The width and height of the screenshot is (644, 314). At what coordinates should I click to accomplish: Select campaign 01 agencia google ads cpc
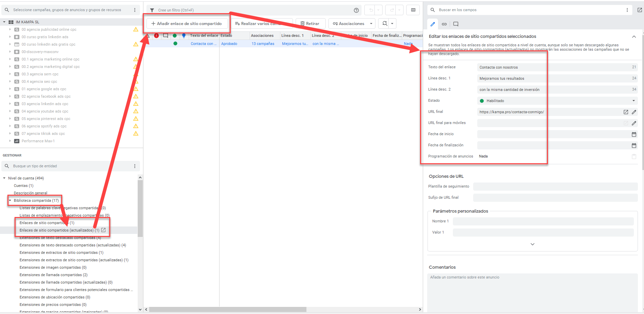[x=44, y=89]
